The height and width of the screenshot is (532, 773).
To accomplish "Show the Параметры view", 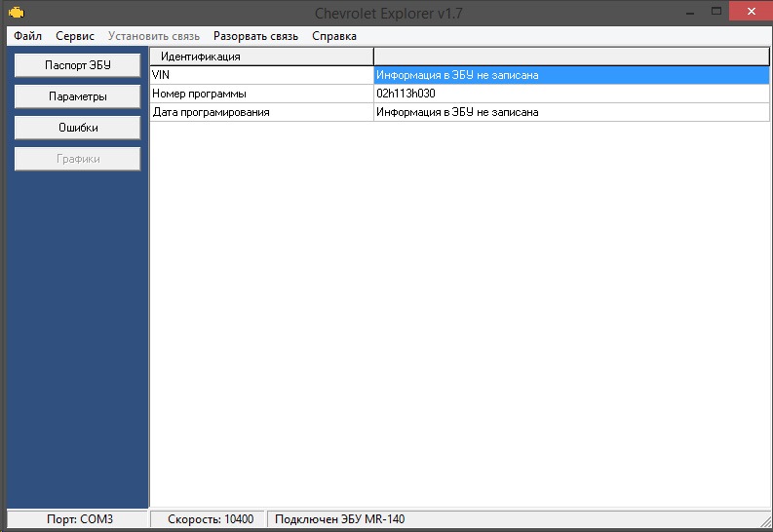I will [x=77, y=96].
